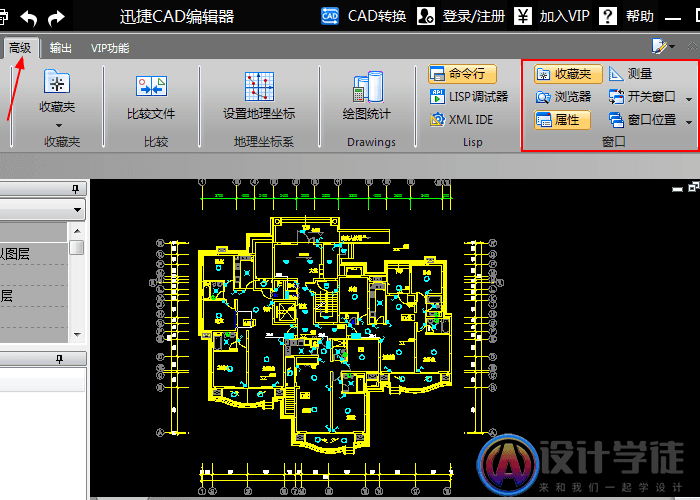This screenshot has width=700, height=500.
Task: Minimize the drawing document window
Action: coord(677,189)
